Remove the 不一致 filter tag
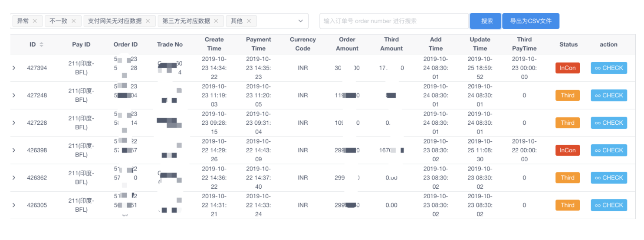Image resolution: width=644 pixels, height=240 pixels. click(73, 21)
